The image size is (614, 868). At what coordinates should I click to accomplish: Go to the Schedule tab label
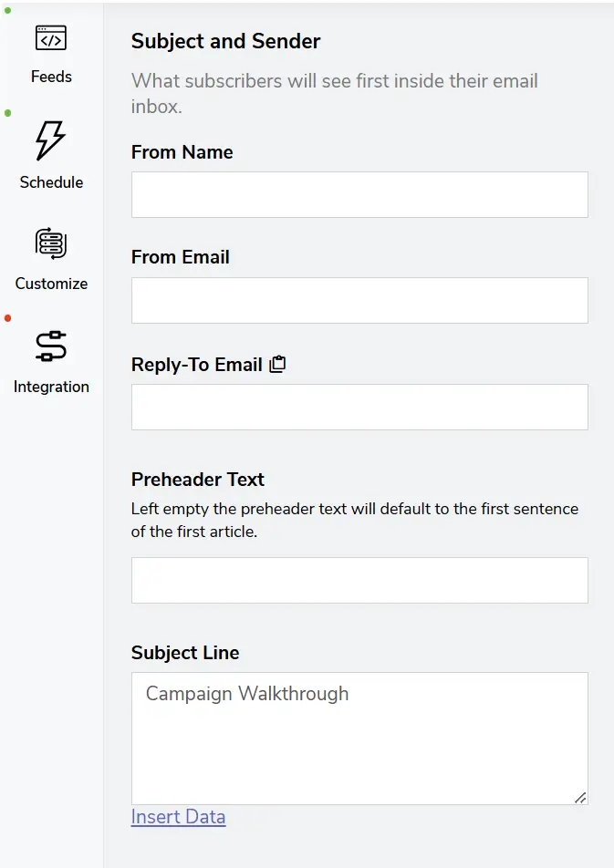pyautogui.click(x=51, y=182)
